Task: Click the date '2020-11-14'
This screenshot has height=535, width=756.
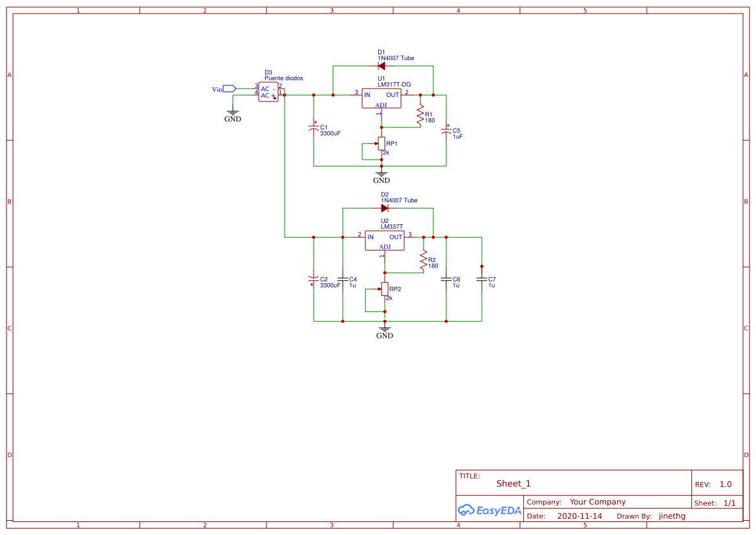Action: pos(579,516)
